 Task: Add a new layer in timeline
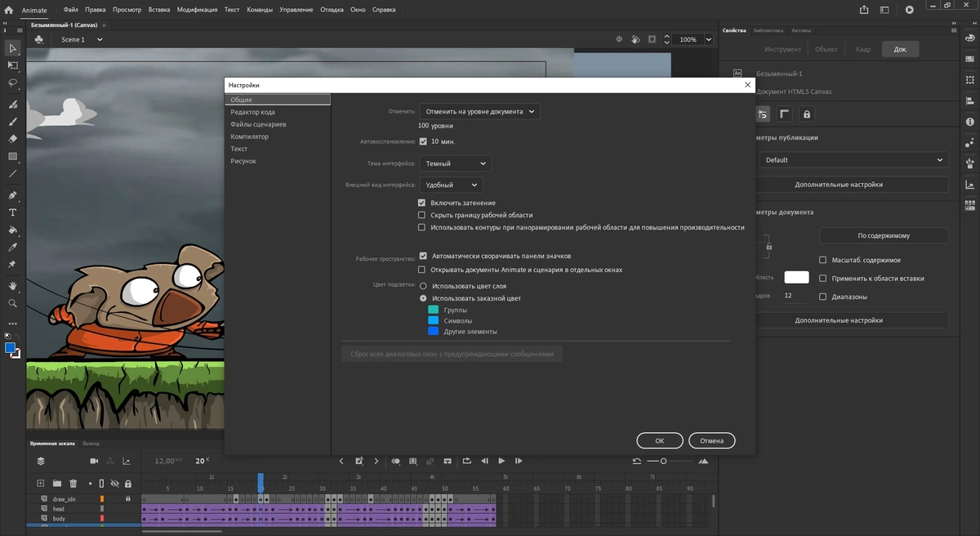point(41,484)
